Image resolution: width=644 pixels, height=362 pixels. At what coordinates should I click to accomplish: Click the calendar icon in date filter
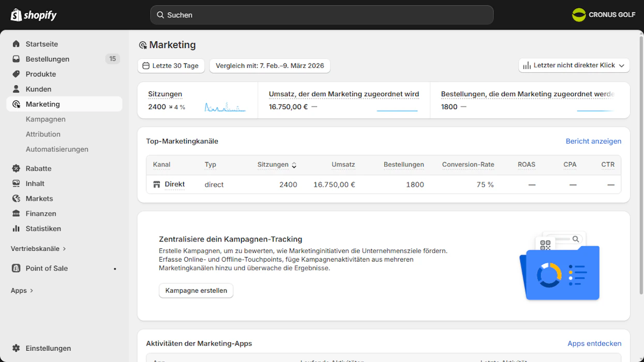coord(146,66)
